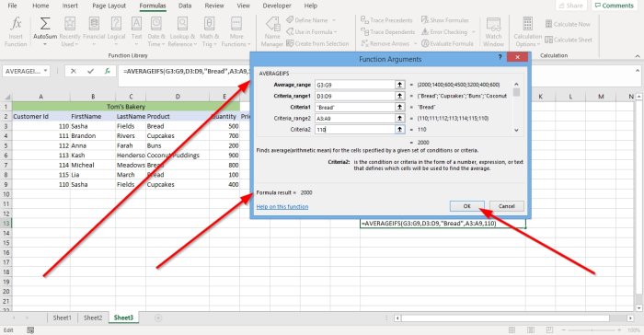Switch to the Home tab
Viewport: 644px width, 335px height.
click(x=40, y=6)
